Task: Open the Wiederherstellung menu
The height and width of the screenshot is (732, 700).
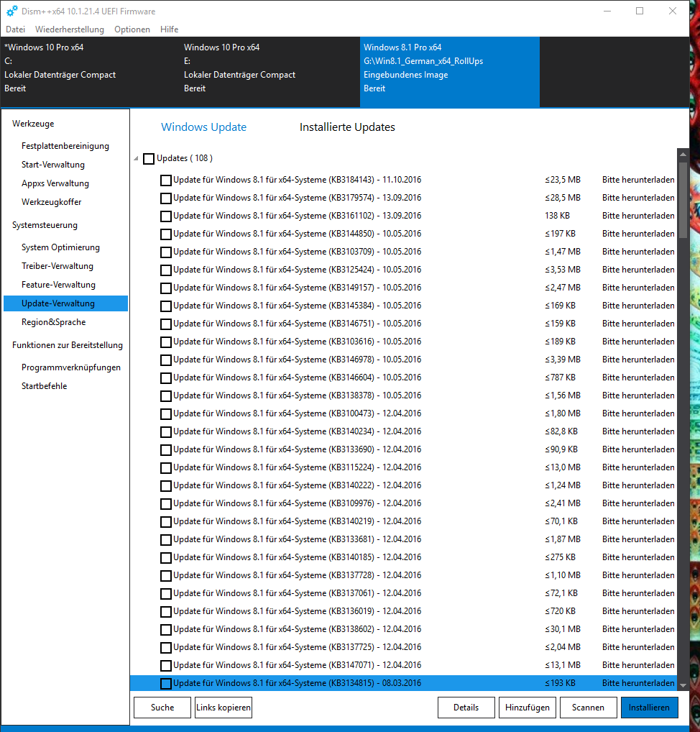Action: point(70,29)
